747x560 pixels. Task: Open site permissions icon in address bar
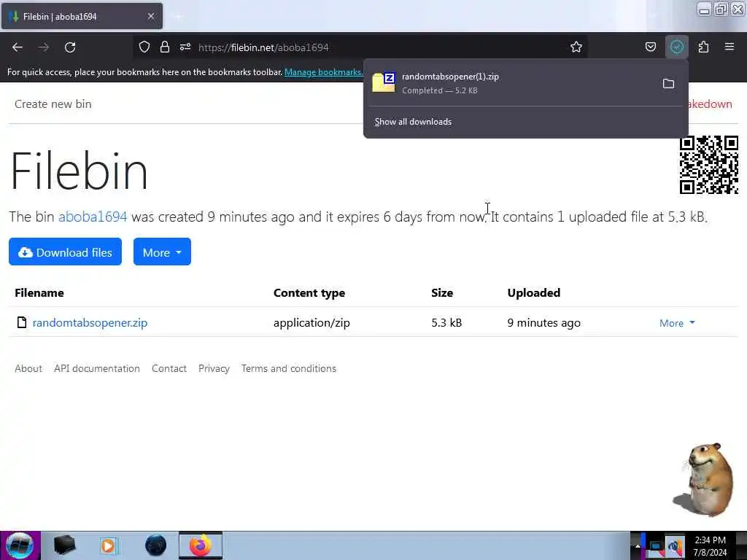pyautogui.click(x=185, y=47)
